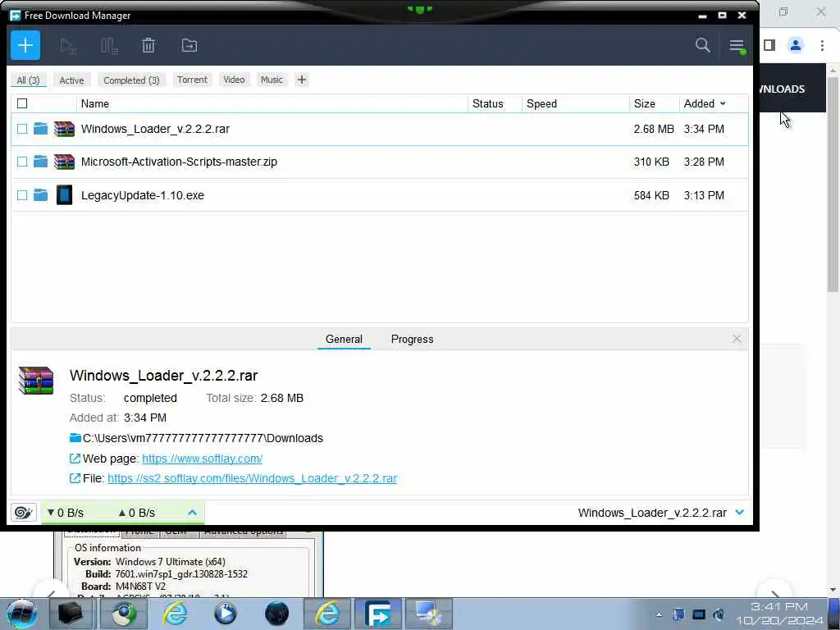Toggle the browser side panel icon
The width and height of the screenshot is (840, 630).
pos(769,45)
